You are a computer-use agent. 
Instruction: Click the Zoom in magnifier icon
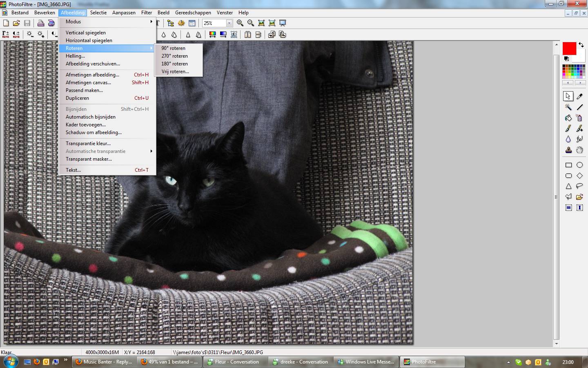point(240,23)
